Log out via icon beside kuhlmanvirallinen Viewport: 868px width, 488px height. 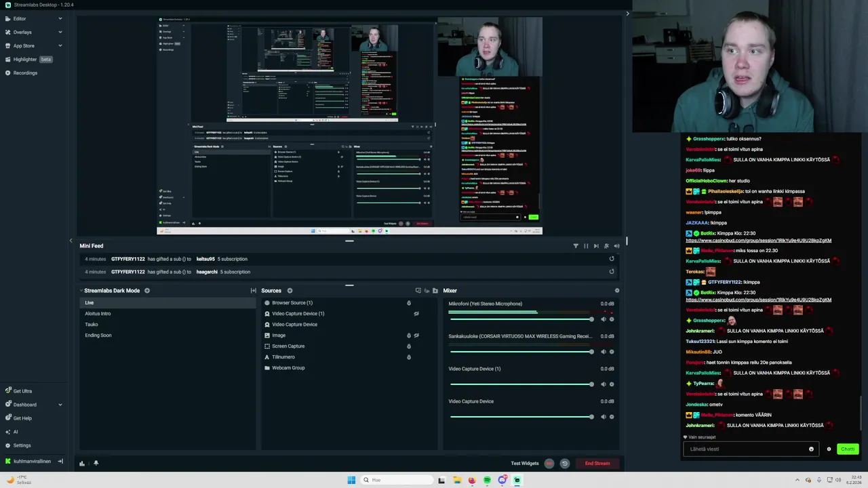pos(60,462)
